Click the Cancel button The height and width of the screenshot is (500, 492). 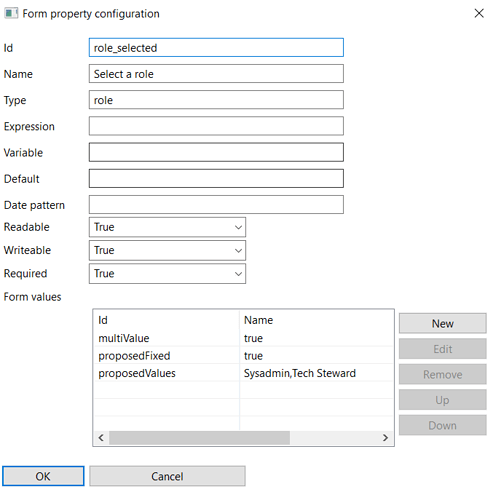(167, 476)
